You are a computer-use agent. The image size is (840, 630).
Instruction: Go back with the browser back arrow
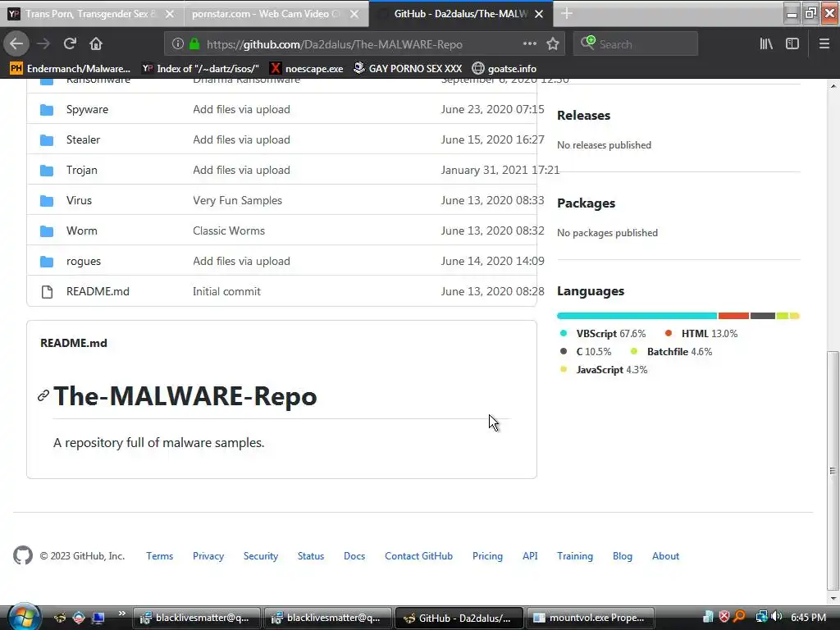16,44
